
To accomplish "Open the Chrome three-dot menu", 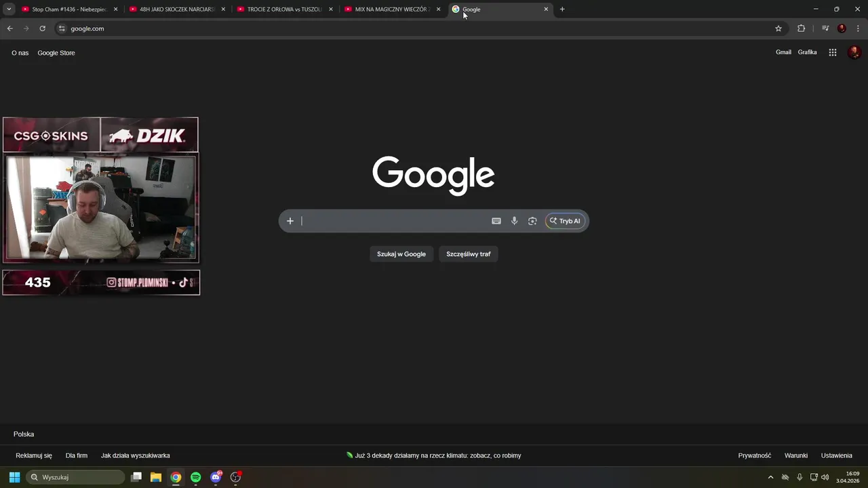I will coord(858,28).
